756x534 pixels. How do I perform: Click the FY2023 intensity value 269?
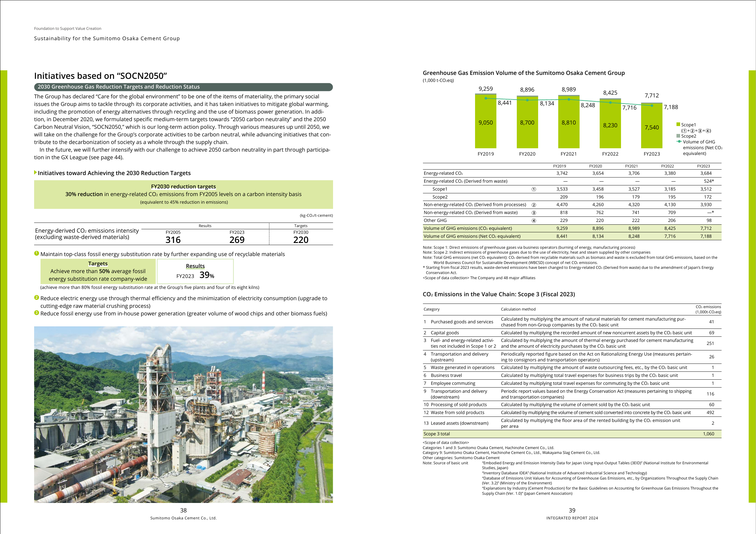point(237,240)
